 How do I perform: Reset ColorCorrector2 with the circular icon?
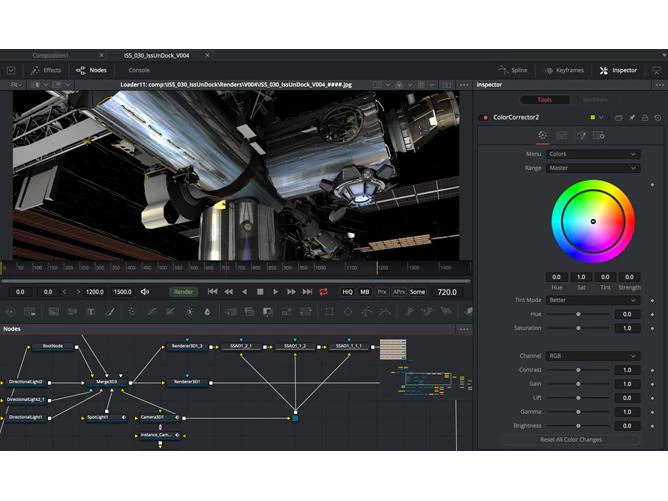pyautogui.click(x=658, y=117)
